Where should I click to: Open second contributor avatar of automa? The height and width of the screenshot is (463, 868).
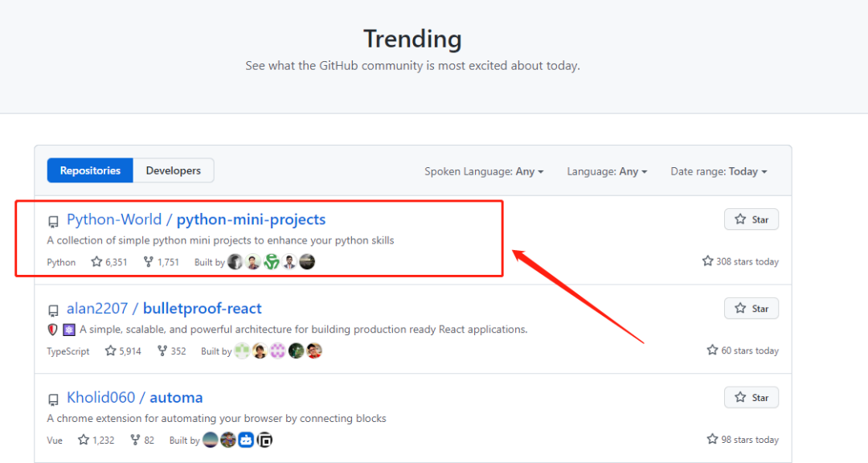pos(228,440)
